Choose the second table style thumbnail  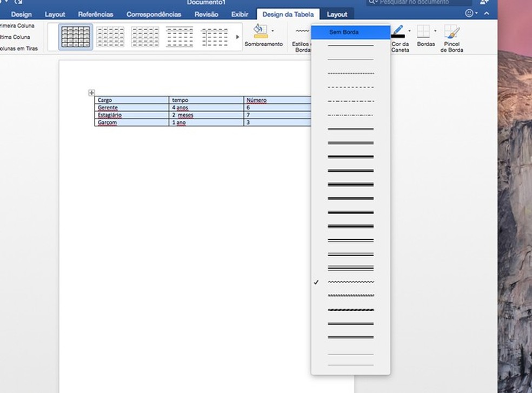click(x=110, y=37)
